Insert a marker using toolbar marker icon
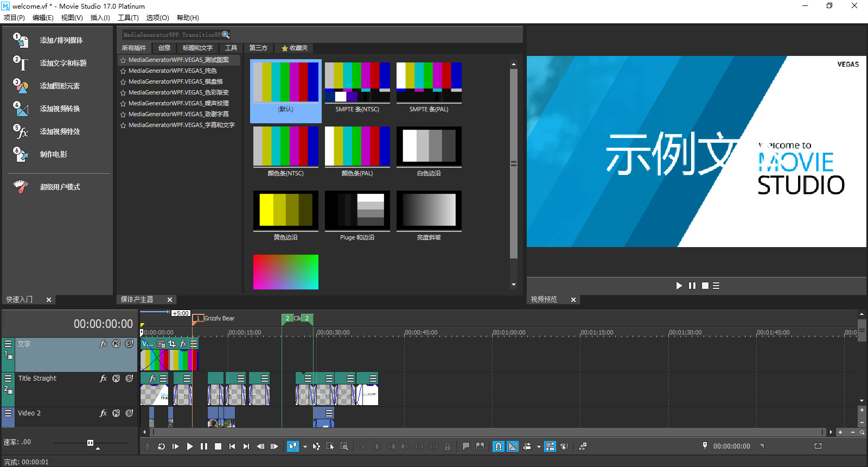The height and width of the screenshot is (467, 868). (x=466, y=446)
